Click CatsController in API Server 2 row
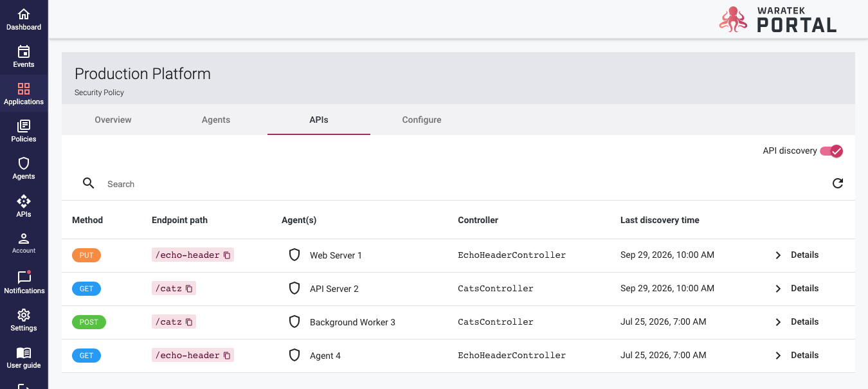Image resolution: width=868 pixels, height=389 pixels. click(x=496, y=289)
